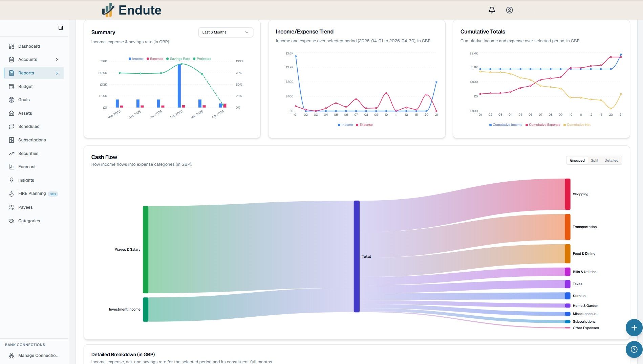
Task: Click the Taxes label in Cash Flow
Action: point(577,284)
